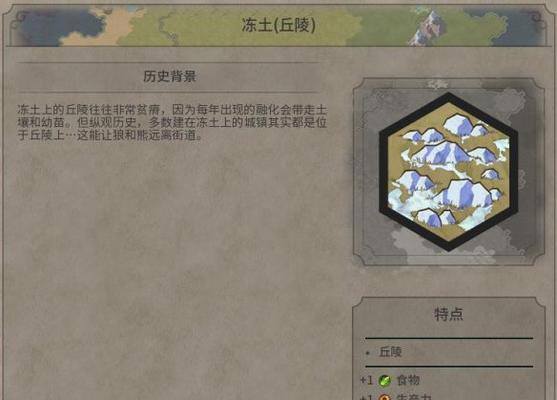Click the snowy mountain illustration in header banner
Image resolution: width=557 pixels, height=400 pixels.
428,28
